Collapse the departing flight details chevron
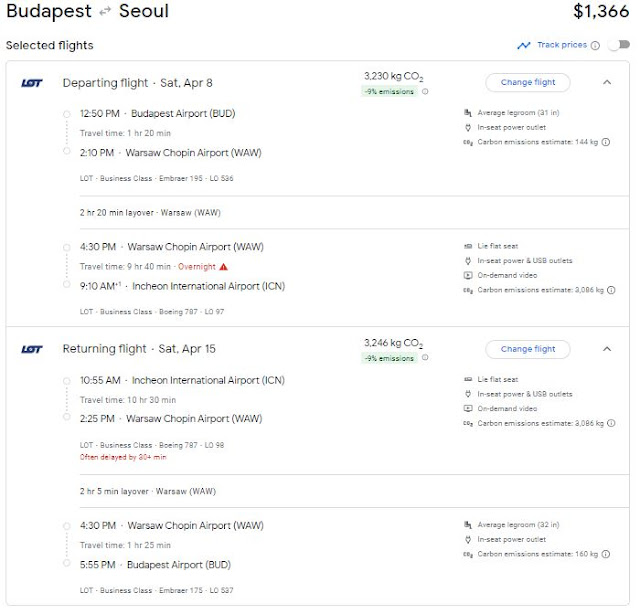640x614 pixels. 607,82
